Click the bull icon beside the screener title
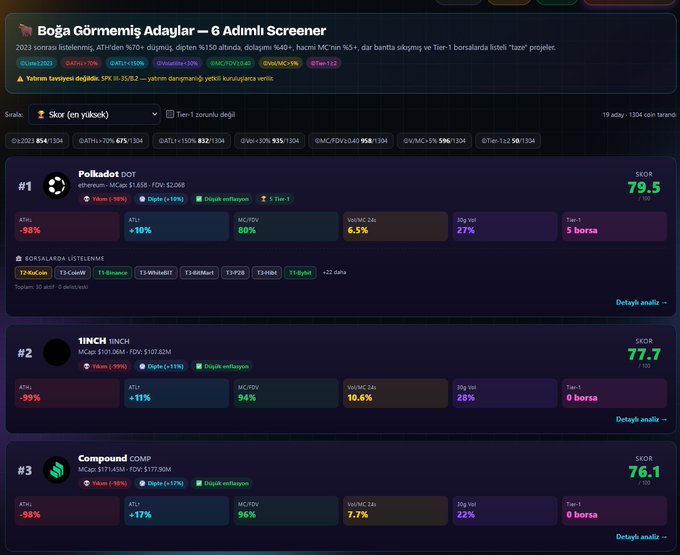The width and height of the screenshot is (680, 555). 25,30
